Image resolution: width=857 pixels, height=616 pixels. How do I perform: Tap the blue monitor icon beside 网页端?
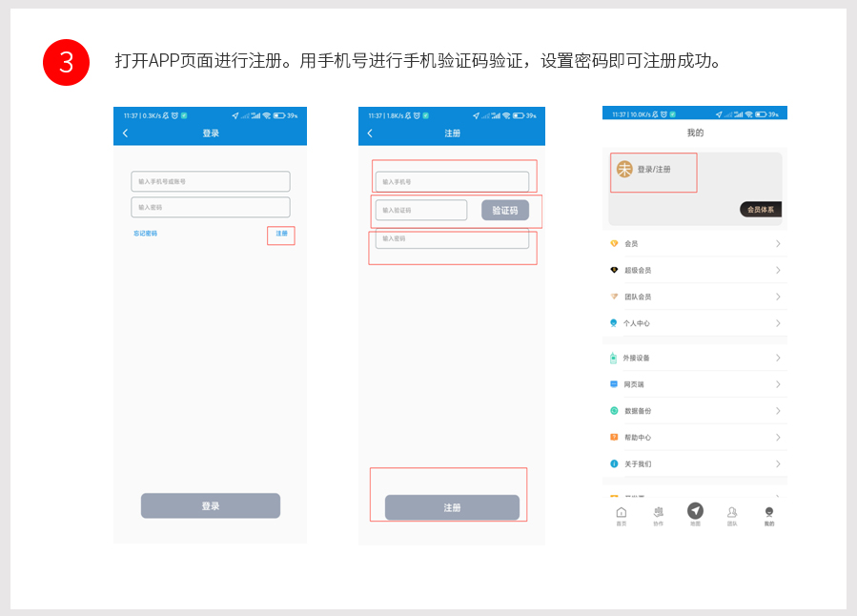tap(614, 384)
